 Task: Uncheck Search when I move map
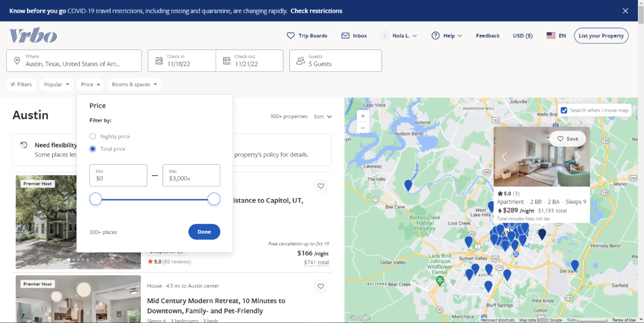[x=564, y=110]
